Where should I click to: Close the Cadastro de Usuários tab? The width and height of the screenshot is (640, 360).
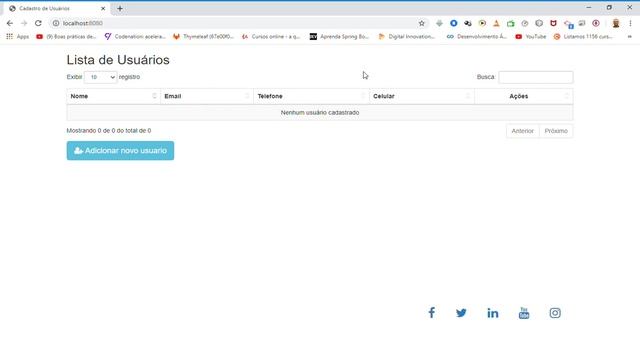point(103,8)
